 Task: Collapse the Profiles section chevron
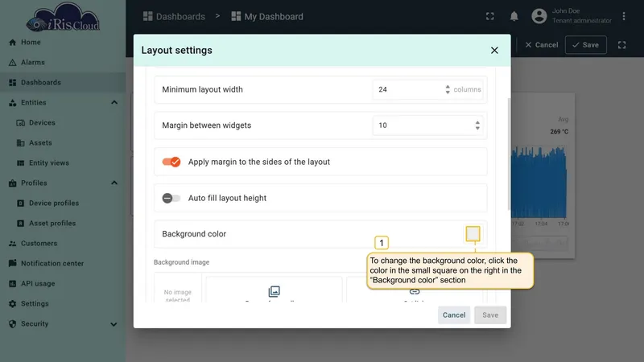114,183
